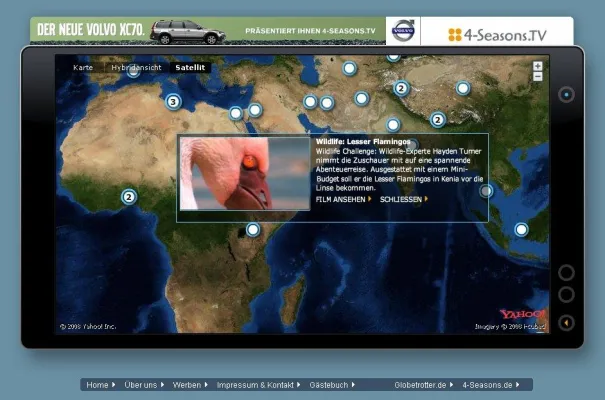Zoom out with the minus button

(537, 77)
